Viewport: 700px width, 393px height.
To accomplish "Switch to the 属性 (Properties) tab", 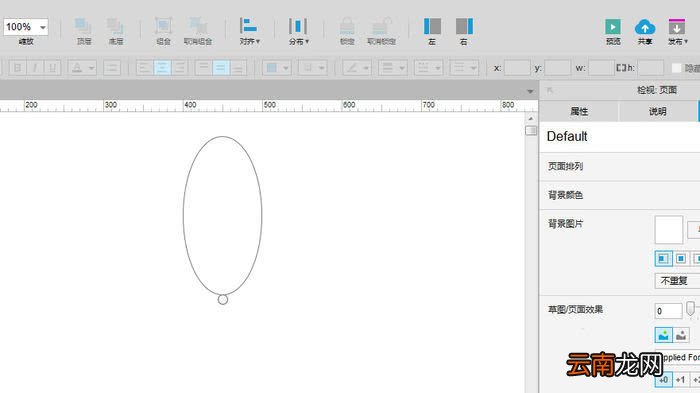I will (579, 111).
